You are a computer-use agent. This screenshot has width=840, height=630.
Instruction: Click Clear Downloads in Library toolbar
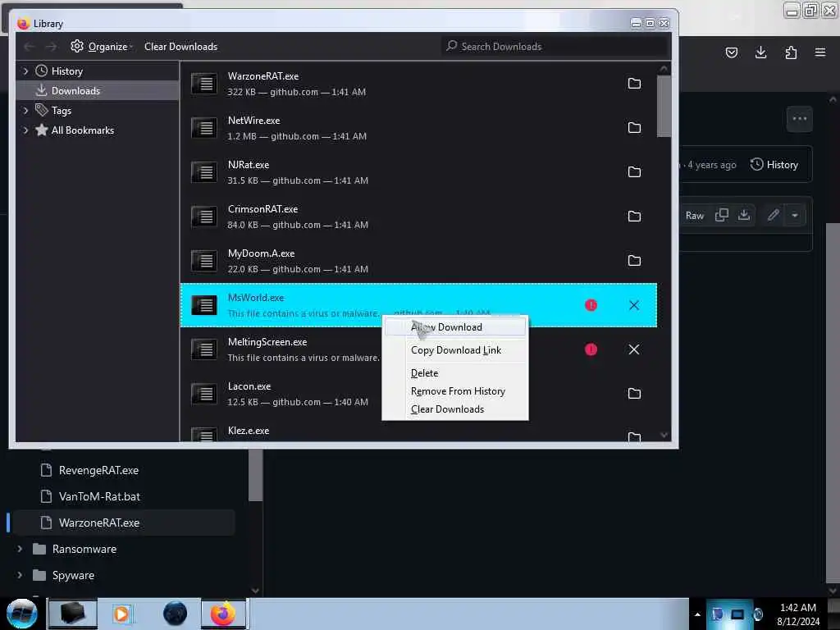point(180,47)
